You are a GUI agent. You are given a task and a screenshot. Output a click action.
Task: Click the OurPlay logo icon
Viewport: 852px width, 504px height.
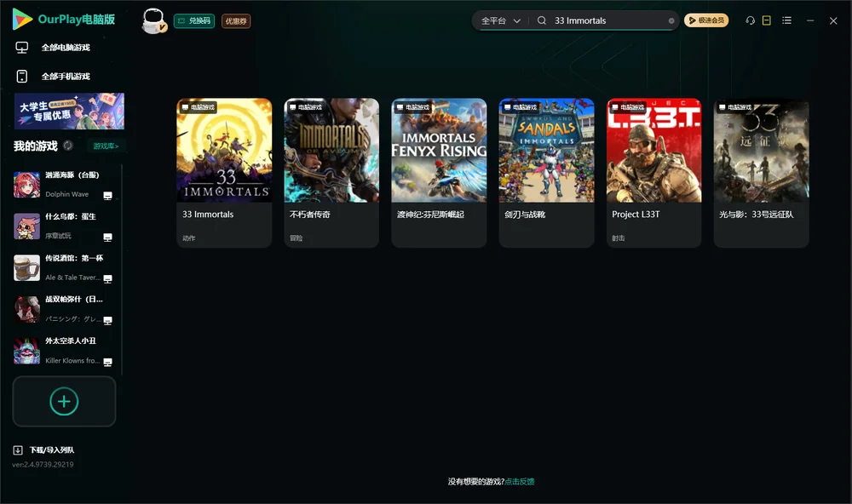(22, 20)
